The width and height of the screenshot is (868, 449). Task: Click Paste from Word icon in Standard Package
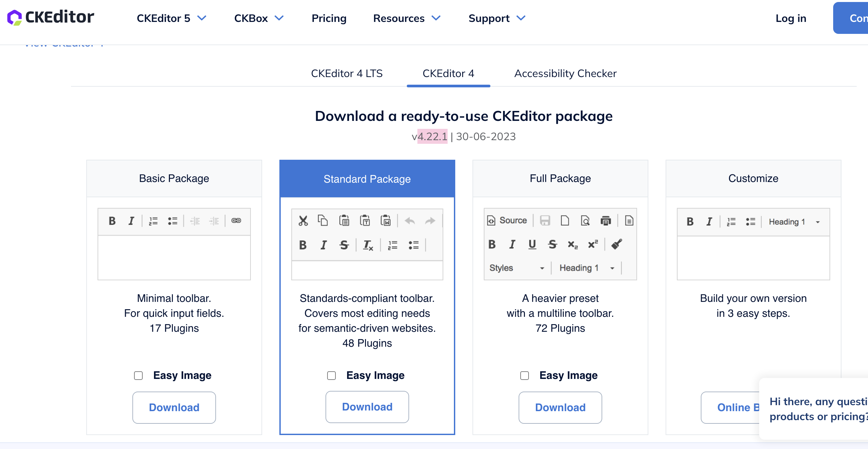386,221
